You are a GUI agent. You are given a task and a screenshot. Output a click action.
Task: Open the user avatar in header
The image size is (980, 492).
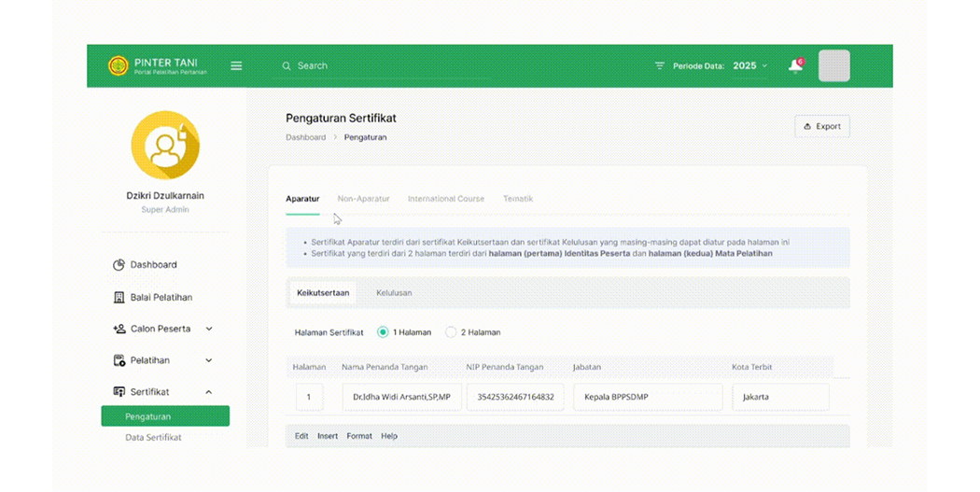coord(833,65)
